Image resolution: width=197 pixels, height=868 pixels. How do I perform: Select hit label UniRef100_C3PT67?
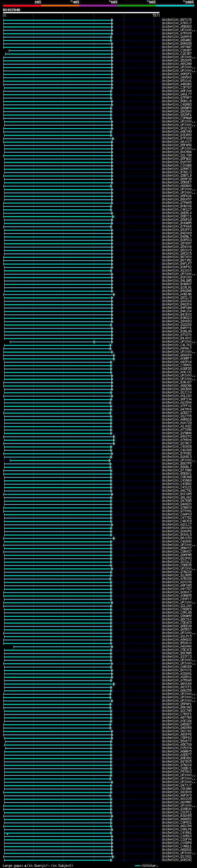(177, 88)
